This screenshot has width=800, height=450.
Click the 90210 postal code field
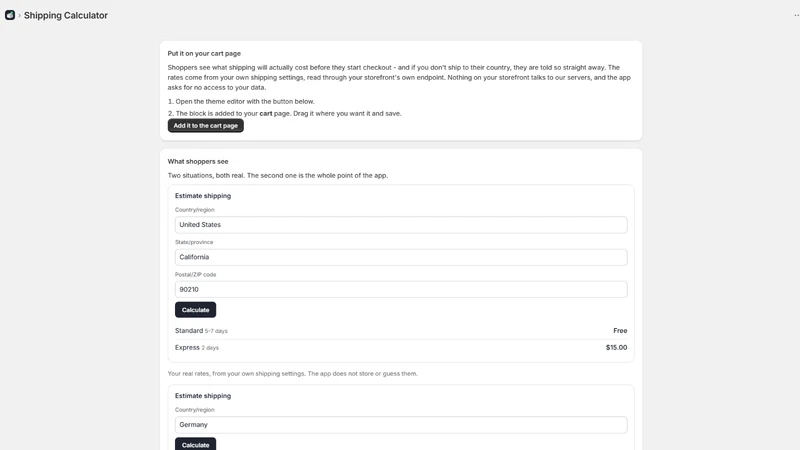401,289
